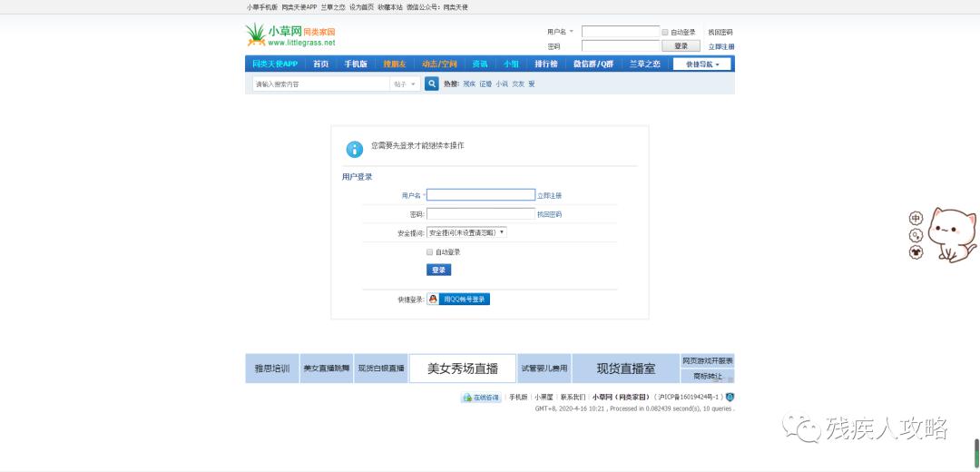980x472 pixels.
Task: Click 设为首页 link in top bar
Action: (x=361, y=7)
